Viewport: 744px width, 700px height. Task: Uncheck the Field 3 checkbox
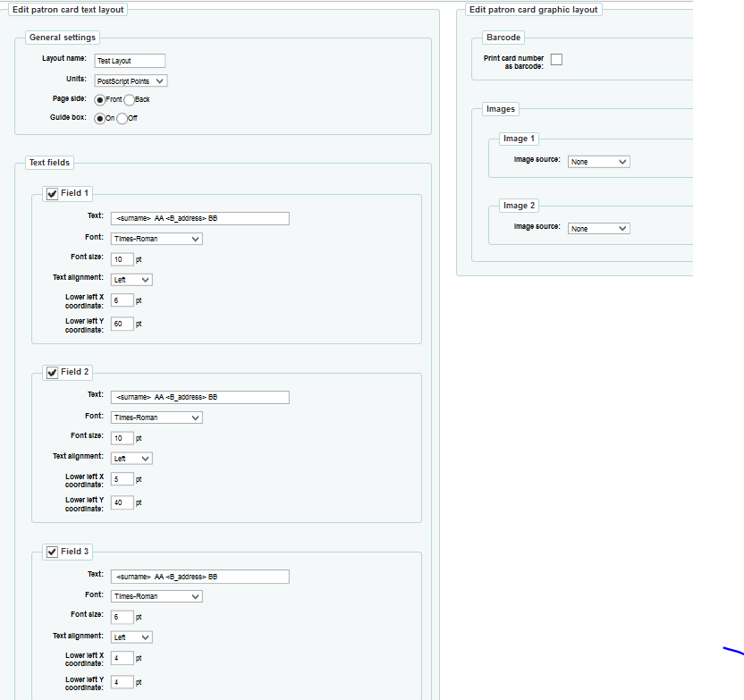click(x=52, y=552)
